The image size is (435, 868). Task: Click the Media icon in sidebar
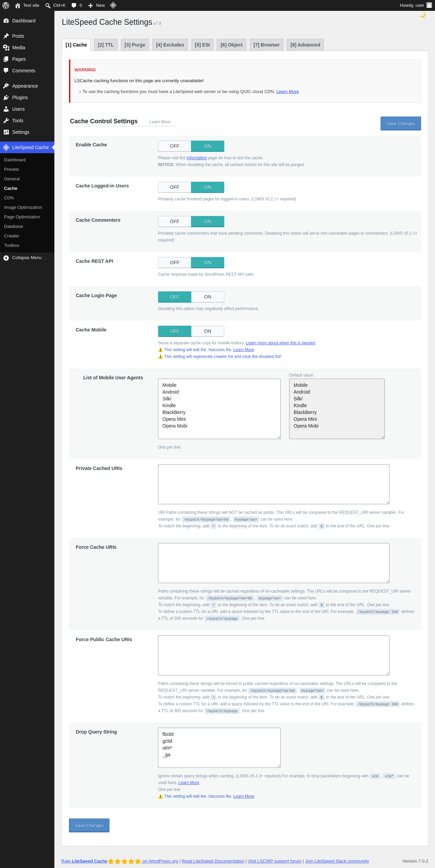tap(6, 48)
